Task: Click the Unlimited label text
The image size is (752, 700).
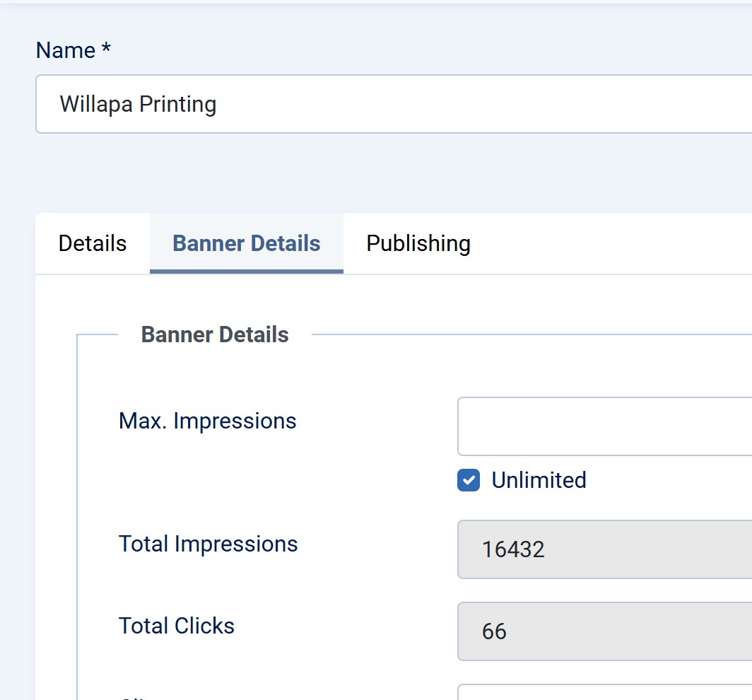Action: tap(539, 480)
